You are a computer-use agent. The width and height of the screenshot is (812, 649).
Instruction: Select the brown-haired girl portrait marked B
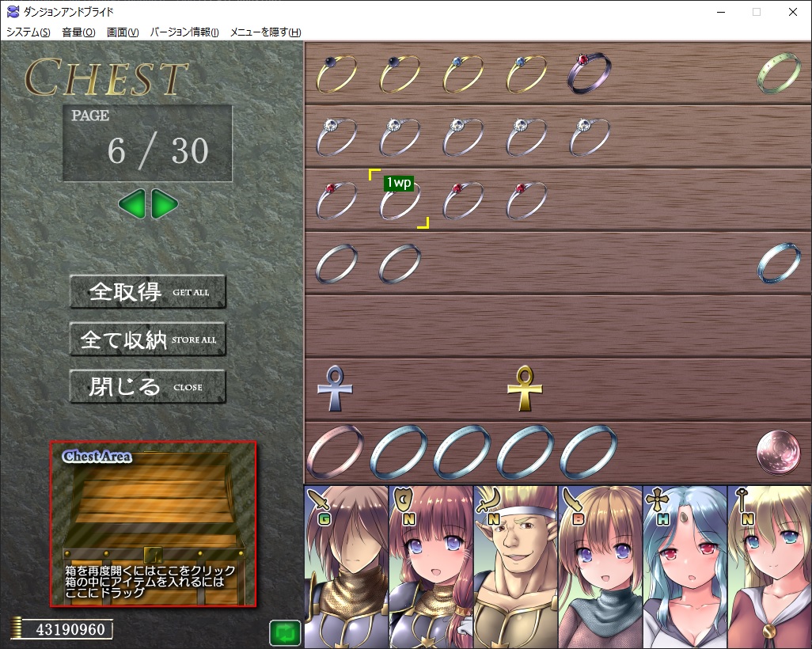pyautogui.click(x=600, y=567)
